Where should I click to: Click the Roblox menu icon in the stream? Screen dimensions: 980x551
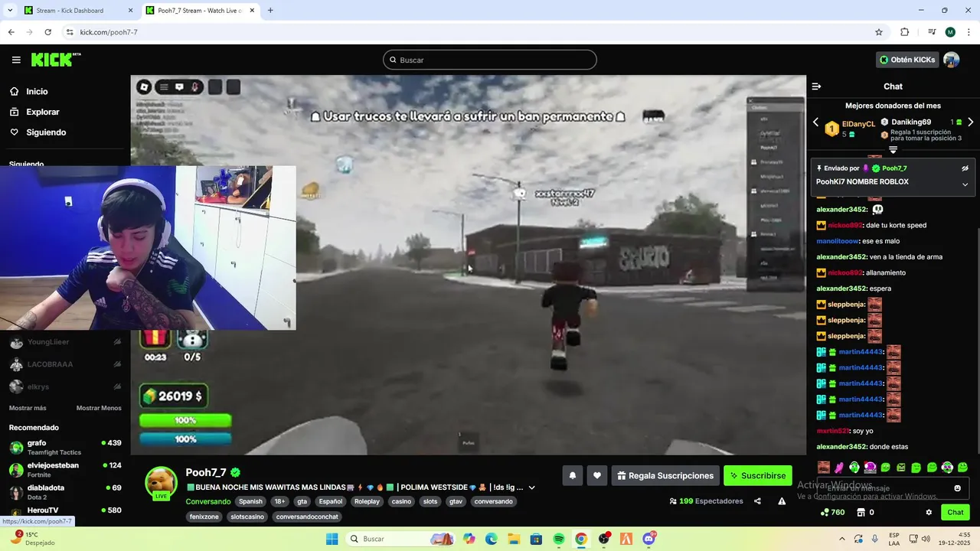coord(144,87)
